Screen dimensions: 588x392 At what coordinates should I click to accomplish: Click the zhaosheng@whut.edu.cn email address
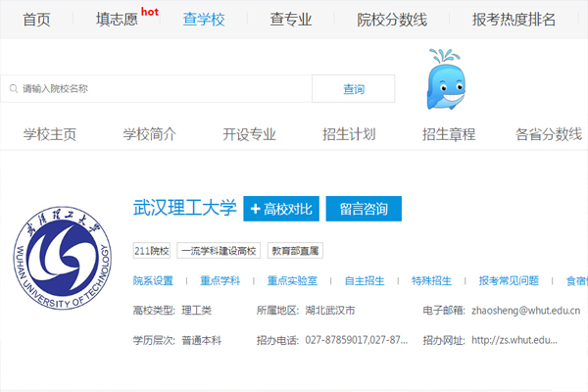coord(525,311)
